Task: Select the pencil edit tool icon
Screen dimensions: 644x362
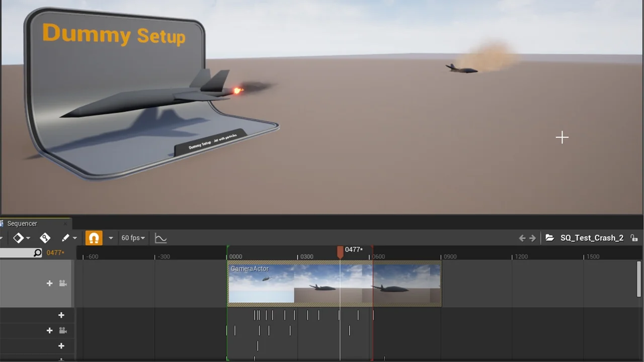Action: point(65,238)
